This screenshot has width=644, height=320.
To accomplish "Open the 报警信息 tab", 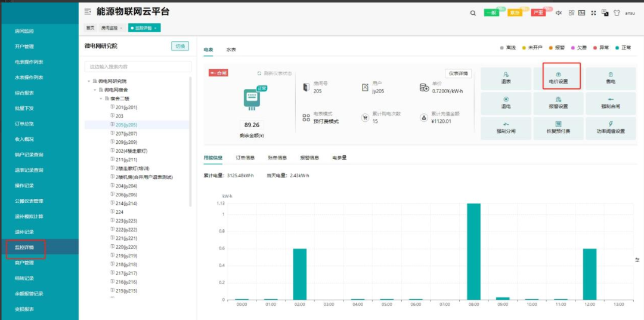I will pyautogui.click(x=309, y=158).
